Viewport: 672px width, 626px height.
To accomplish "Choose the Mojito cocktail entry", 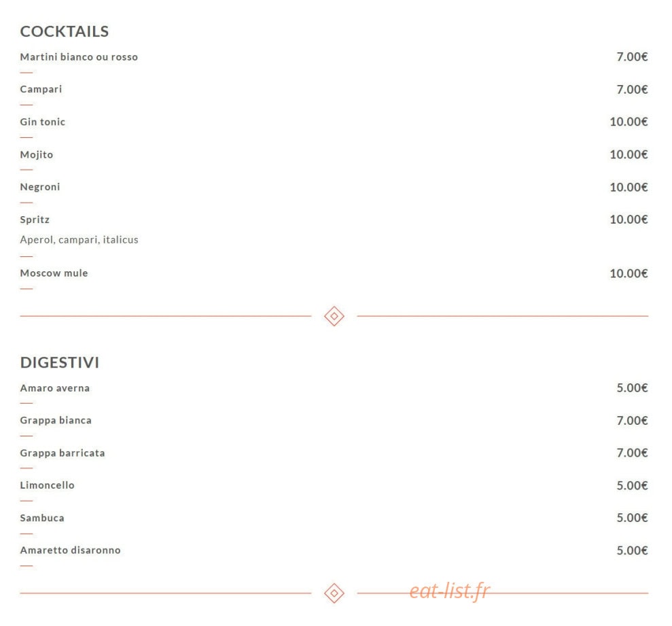I will (37, 154).
